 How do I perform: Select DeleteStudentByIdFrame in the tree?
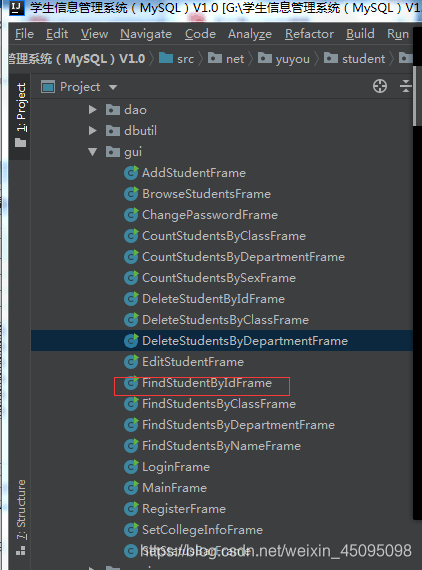(213, 299)
